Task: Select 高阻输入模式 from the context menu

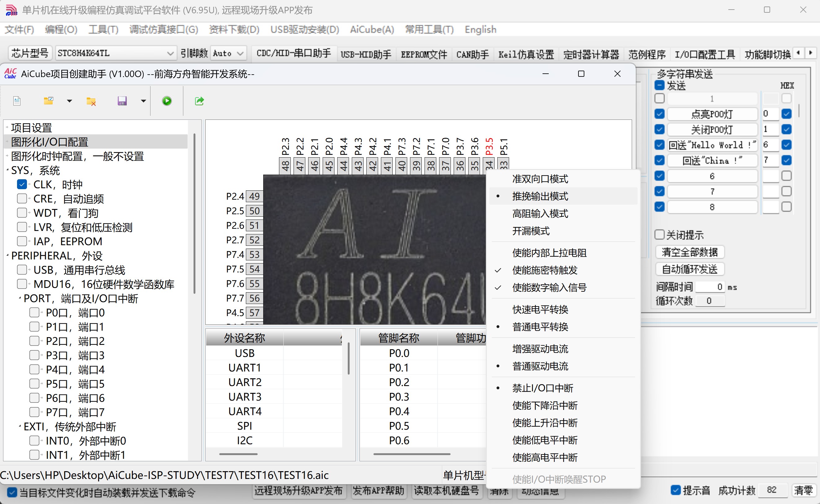Action: 540,213
